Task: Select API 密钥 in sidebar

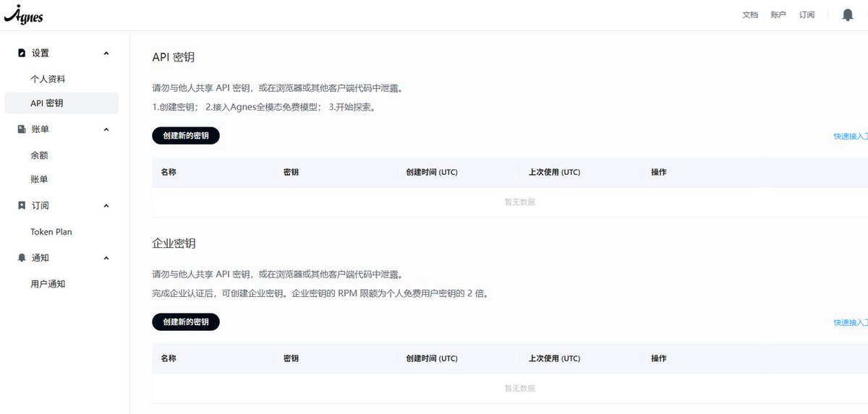Action: (x=61, y=103)
